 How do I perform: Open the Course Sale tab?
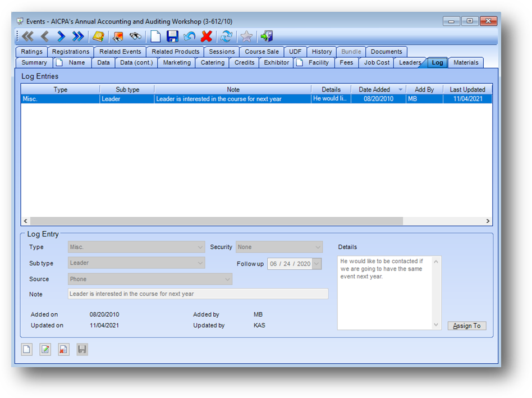(262, 52)
